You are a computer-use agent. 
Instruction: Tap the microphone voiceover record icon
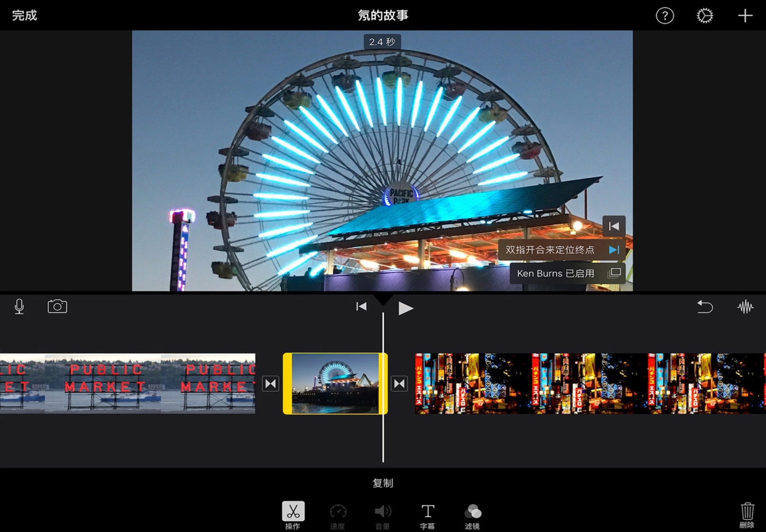click(x=19, y=307)
